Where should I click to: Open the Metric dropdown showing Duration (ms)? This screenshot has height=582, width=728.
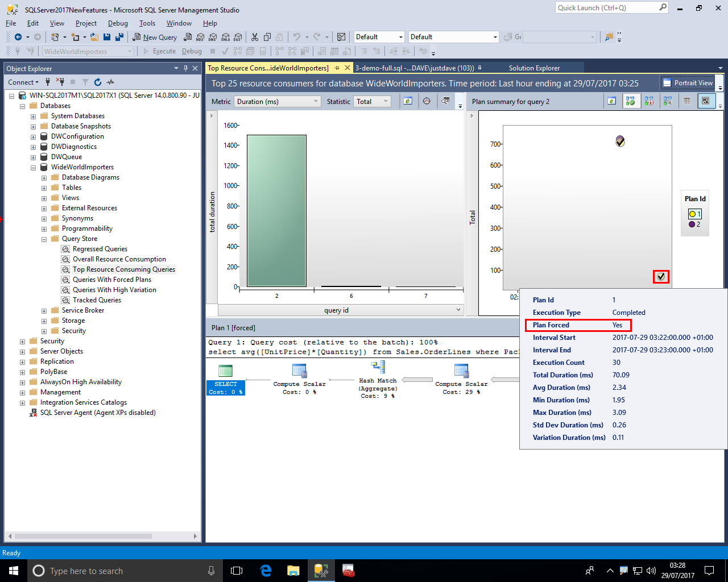(278, 101)
